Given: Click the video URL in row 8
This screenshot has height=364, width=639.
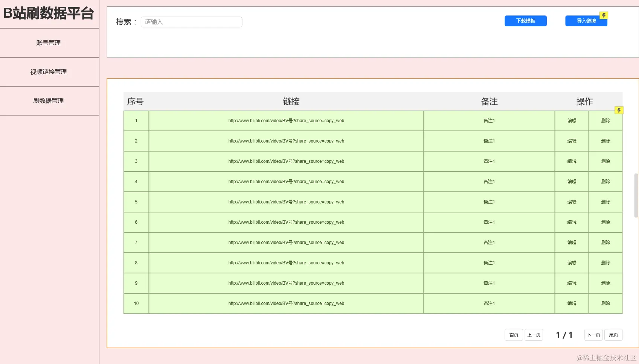Looking at the screenshot, I should pyautogui.click(x=286, y=263).
